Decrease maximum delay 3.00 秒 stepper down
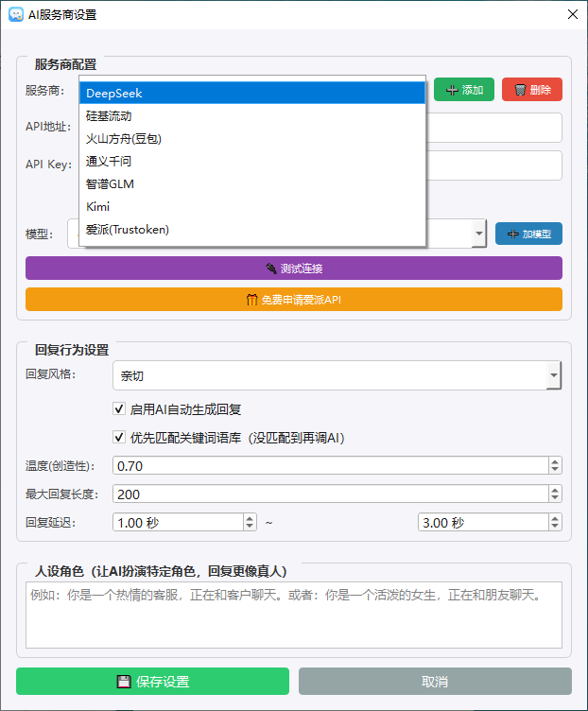Image resolution: width=588 pixels, height=711 pixels. coord(555,527)
